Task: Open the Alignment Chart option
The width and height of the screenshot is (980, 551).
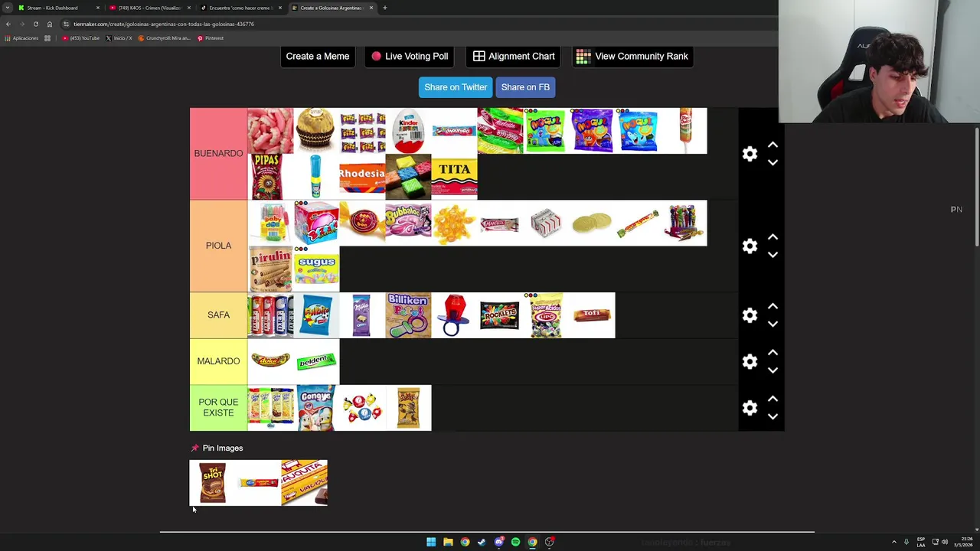Action: point(514,56)
